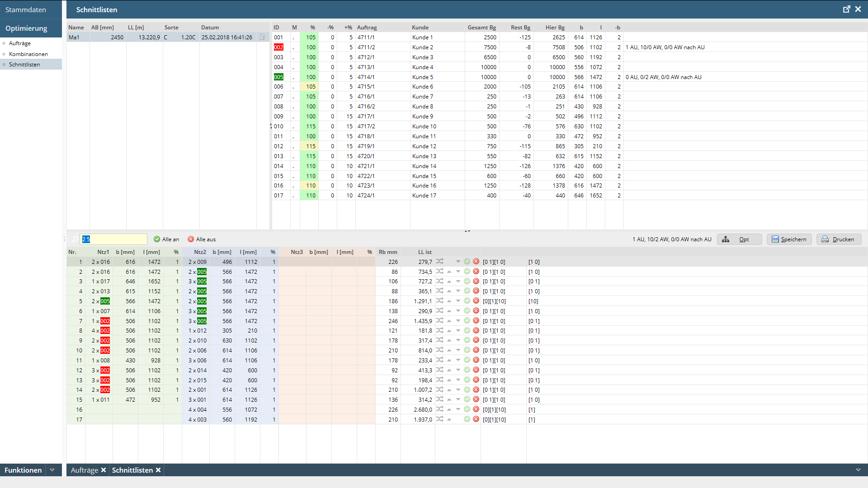Click the down arrow in cut list row 5
Viewport: 868px width, 488px height.
click(458, 301)
